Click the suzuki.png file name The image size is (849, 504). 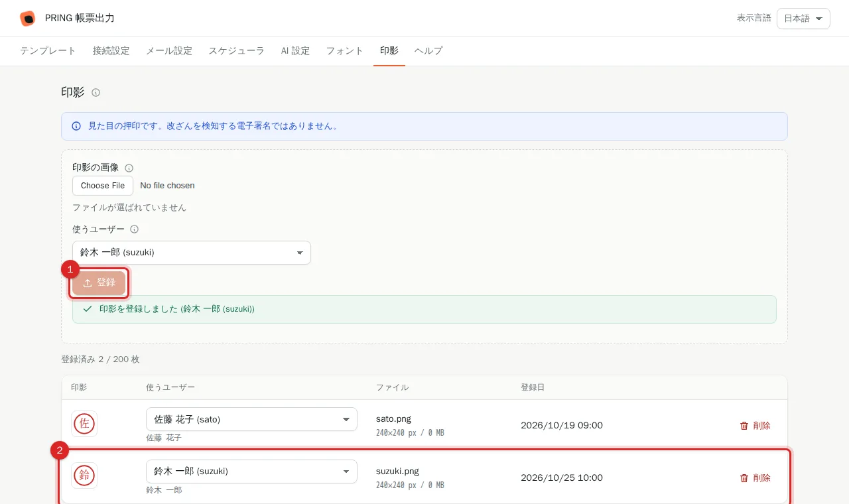[x=397, y=472]
